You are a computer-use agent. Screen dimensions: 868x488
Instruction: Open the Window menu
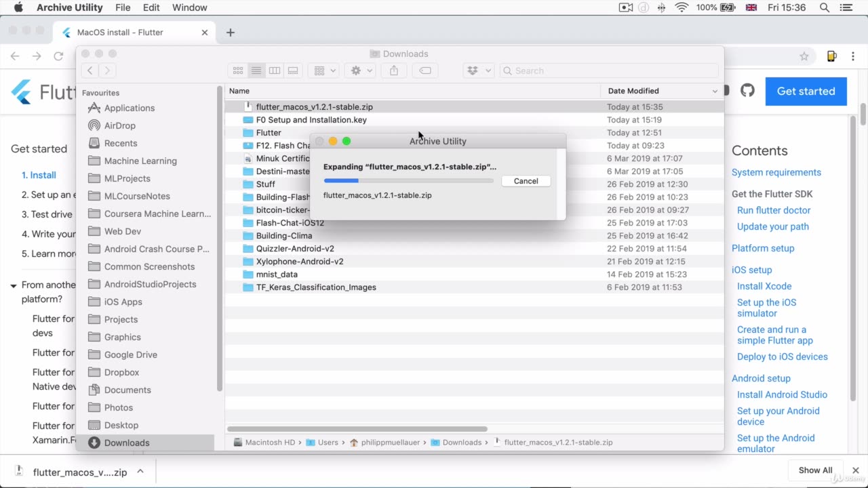[189, 7]
